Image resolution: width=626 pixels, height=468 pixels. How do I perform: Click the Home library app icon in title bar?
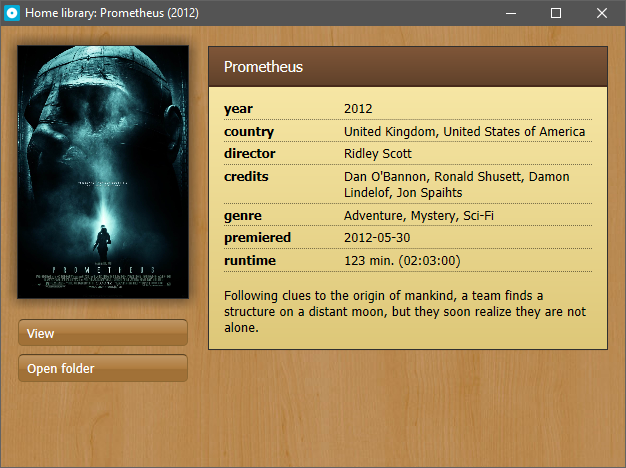[x=12, y=13]
